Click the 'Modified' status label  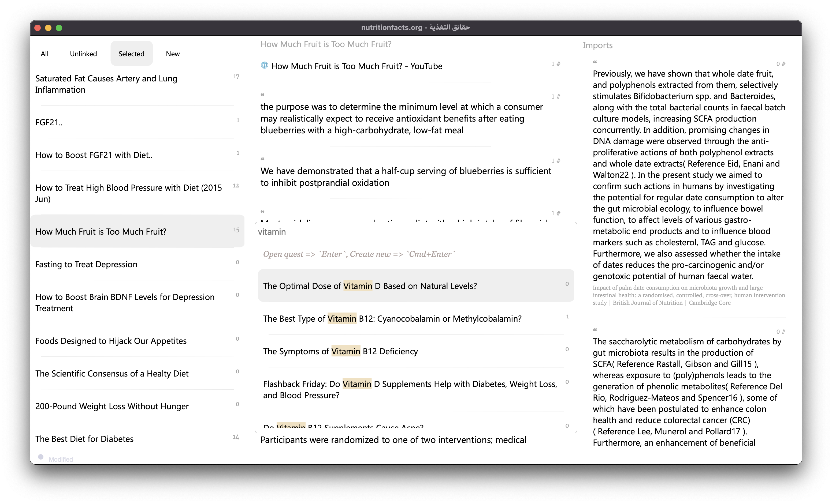click(x=61, y=459)
